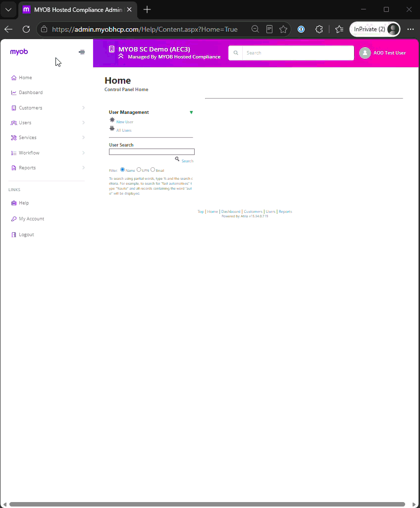Click the New User star icon

click(x=112, y=120)
